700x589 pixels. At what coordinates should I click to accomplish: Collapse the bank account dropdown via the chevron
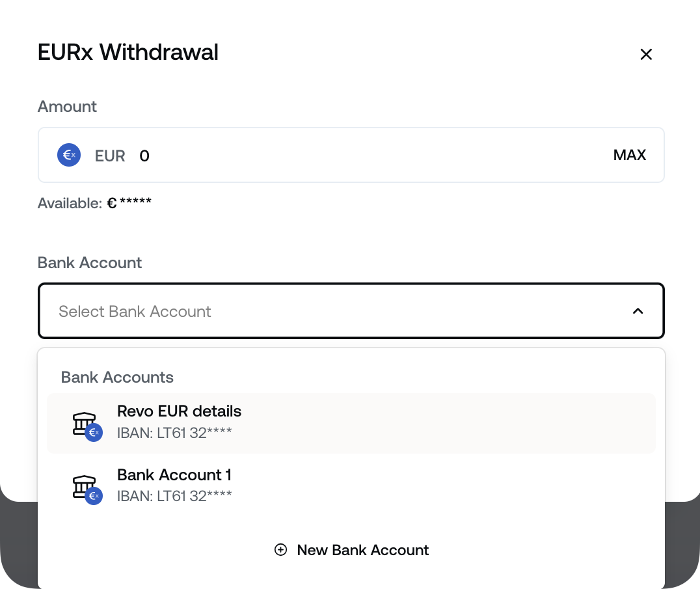pyautogui.click(x=638, y=311)
